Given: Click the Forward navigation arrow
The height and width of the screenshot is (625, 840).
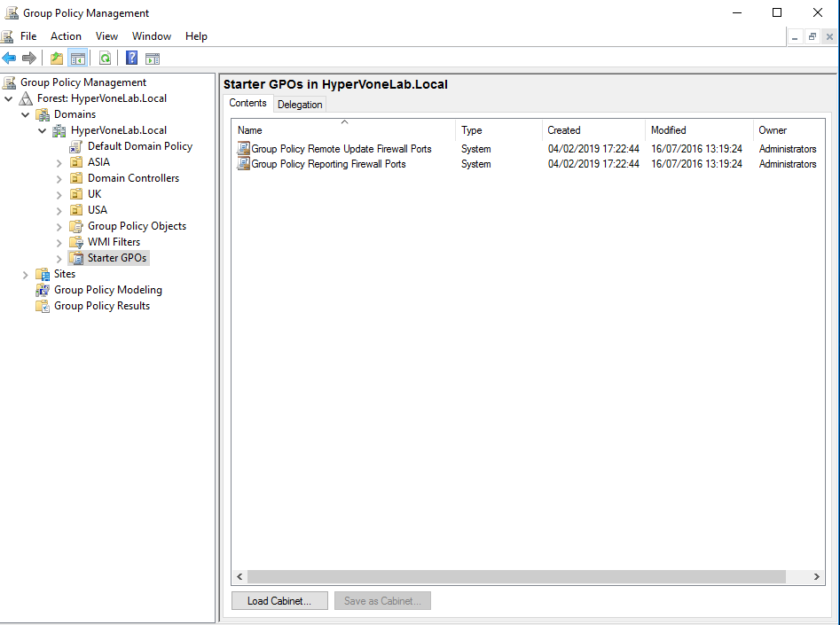Looking at the screenshot, I should [x=28, y=58].
